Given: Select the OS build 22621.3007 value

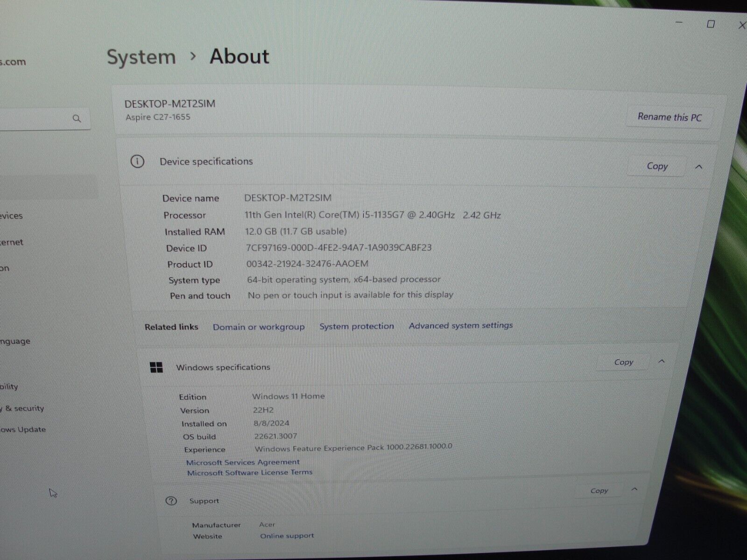Looking at the screenshot, I should 275,436.
